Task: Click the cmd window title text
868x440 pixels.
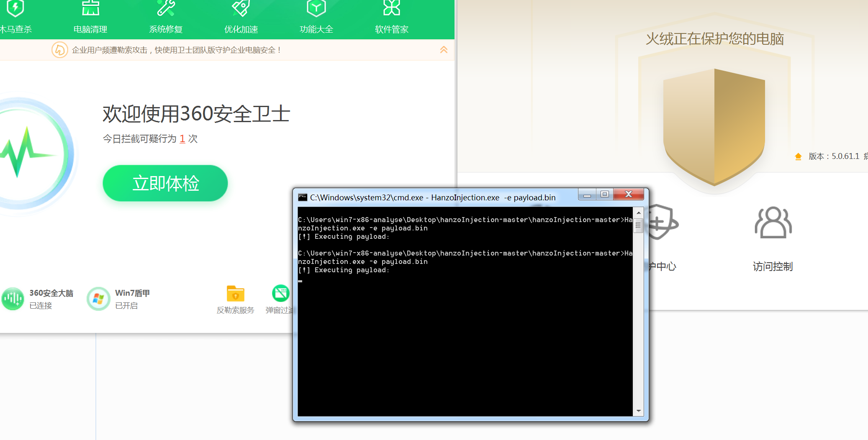Action: tap(433, 197)
